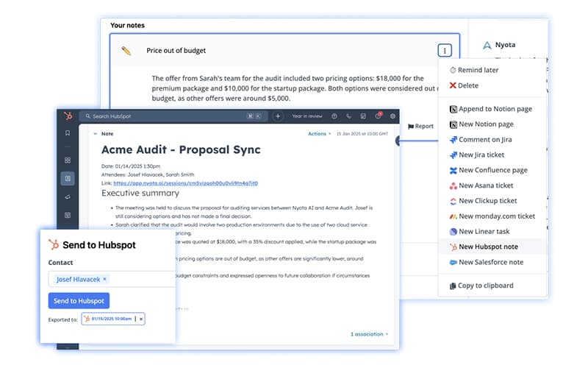The image size is (588, 368).
Task: Open the three-dot menu on the note
Action: (x=444, y=51)
